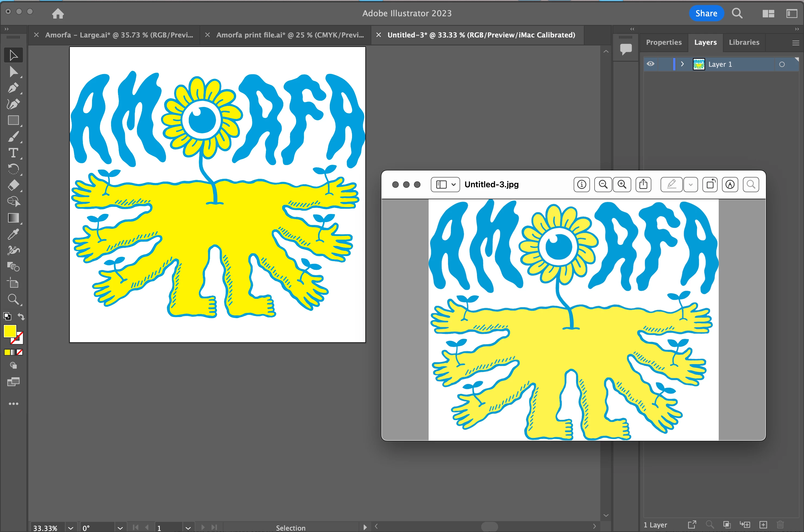Swap fill and stroke colors
Viewport: 804px width, 532px height.
click(21, 316)
